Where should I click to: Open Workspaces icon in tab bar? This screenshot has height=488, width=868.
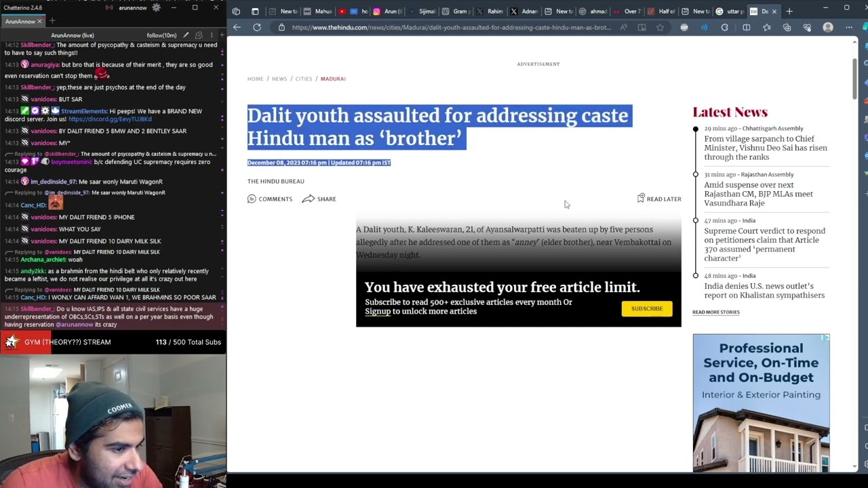tap(236, 12)
